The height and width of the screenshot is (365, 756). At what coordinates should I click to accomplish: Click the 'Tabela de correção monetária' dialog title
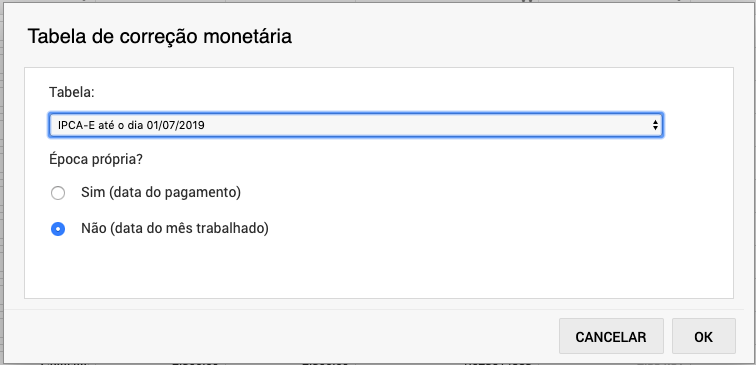coord(160,37)
